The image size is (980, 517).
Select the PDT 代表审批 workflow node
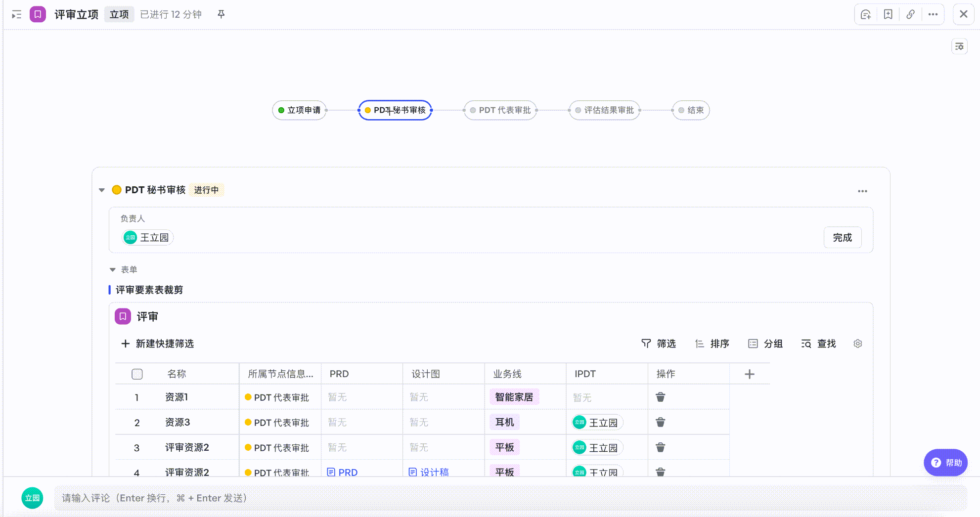pyautogui.click(x=500, y=110)
